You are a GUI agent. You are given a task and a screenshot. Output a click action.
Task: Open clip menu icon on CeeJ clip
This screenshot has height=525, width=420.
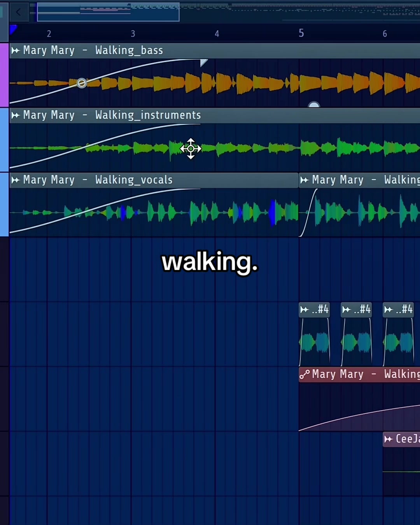point(388,439)
